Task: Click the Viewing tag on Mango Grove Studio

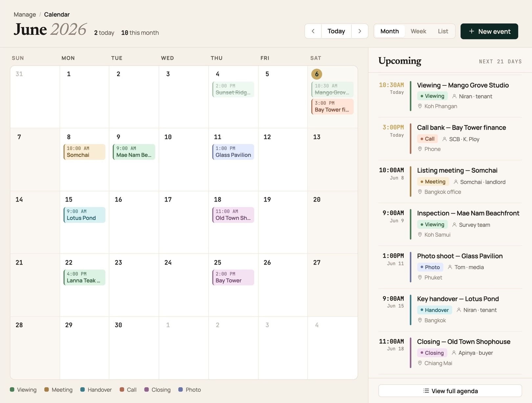Action: (432, 96)
